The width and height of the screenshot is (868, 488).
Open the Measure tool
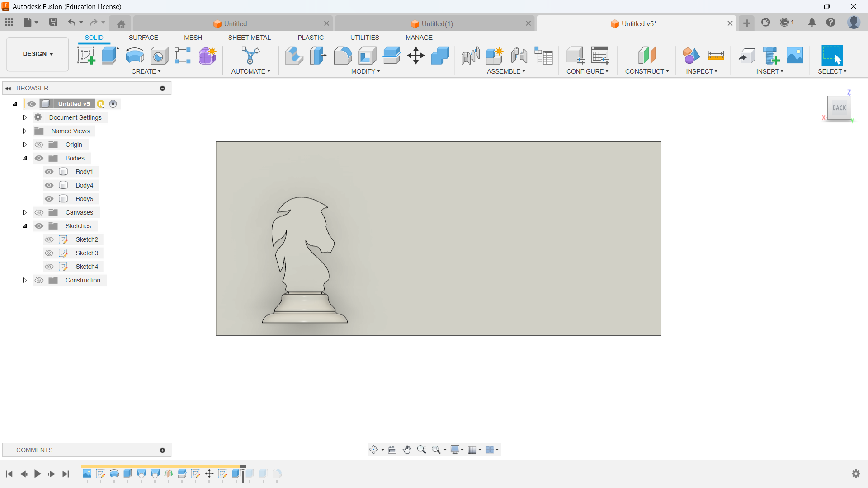pyautogui.click(x=716, y=56)
